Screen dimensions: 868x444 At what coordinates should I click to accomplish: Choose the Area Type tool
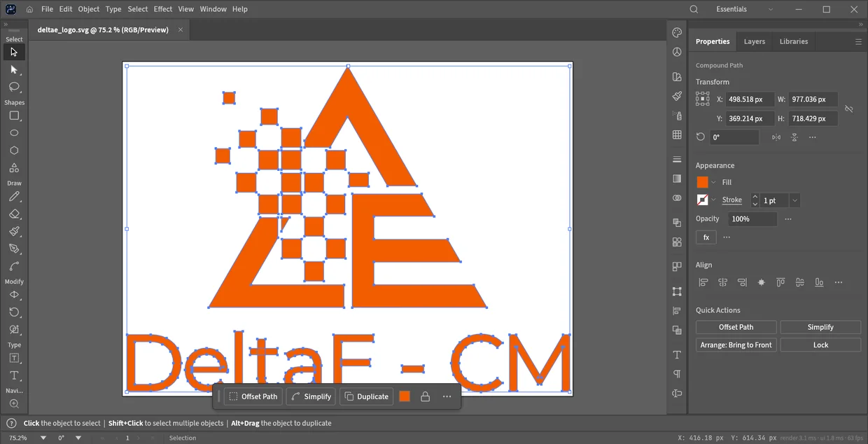(14, 359)
